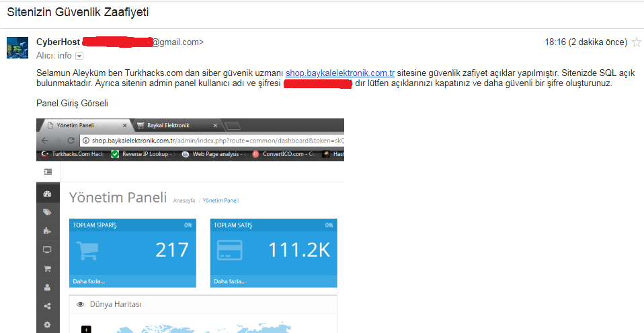This screenshot has width=644, height=333.
Task: Click the shop.baykalelektronik.com.tr address bar
Action: pos(212,141)
